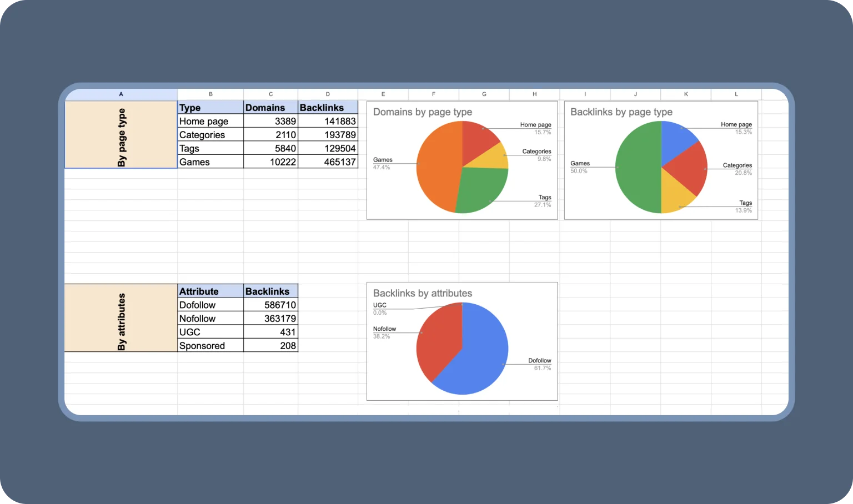Select column C header

(x=270, y=94)
